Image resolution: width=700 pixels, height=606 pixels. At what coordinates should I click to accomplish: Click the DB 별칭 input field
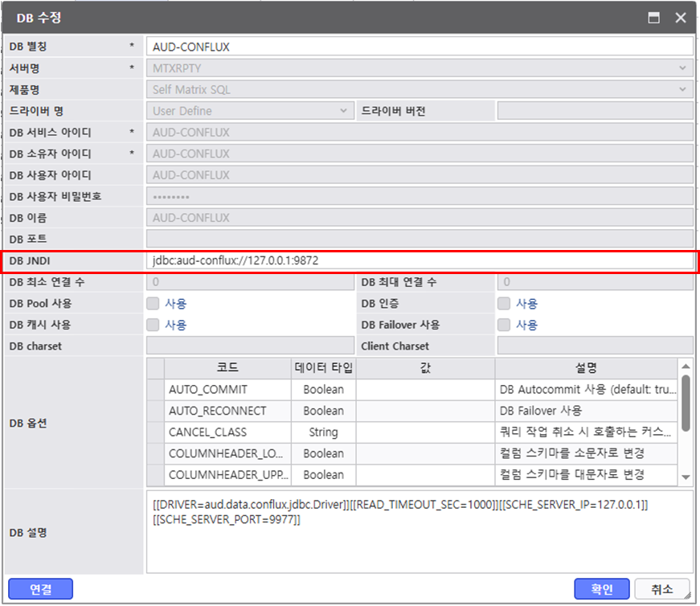(x=419, y=47)
